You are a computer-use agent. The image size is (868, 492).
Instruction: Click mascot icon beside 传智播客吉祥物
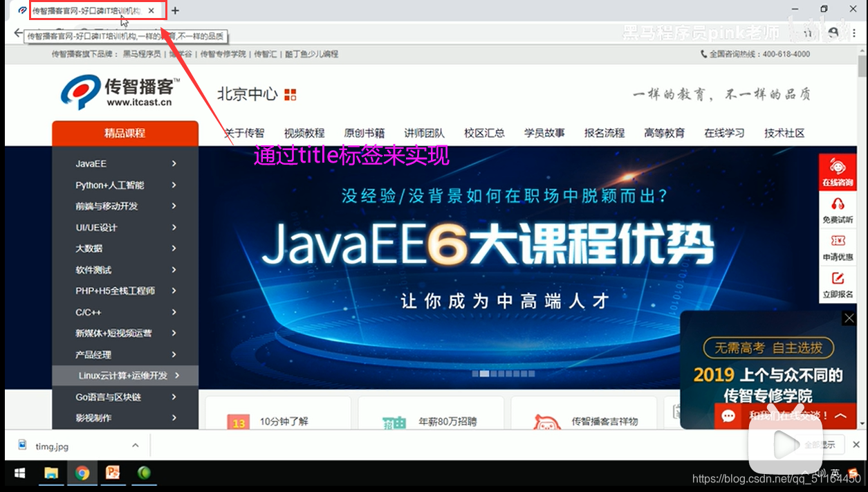[546, 421]
